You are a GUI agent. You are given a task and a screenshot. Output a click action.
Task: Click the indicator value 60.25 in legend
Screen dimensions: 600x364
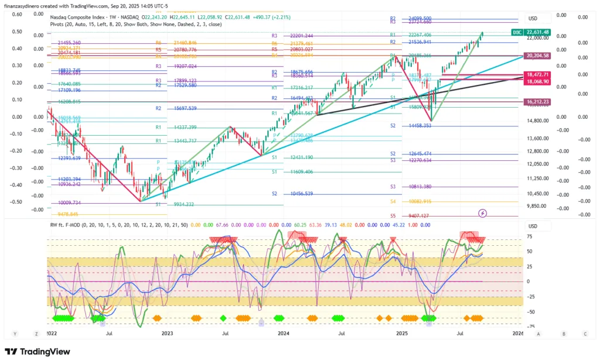(x=300, y=225)
